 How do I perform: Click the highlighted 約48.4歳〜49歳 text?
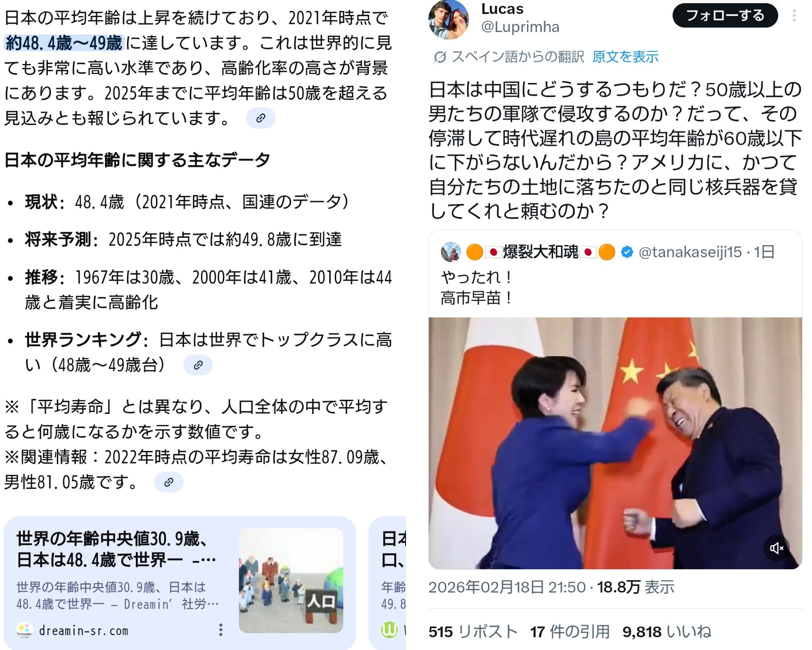64,43
